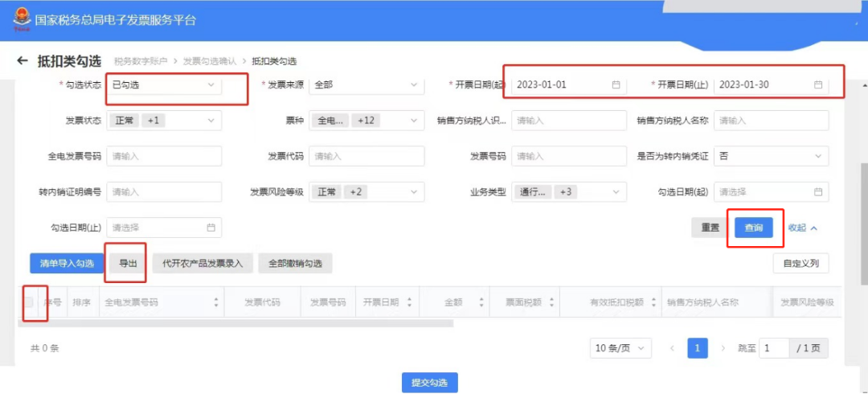Click the horizontal scrollbar under the table
Image resolution: width=868 pixels, height=394 pixels.
click(x=235, y=323)
